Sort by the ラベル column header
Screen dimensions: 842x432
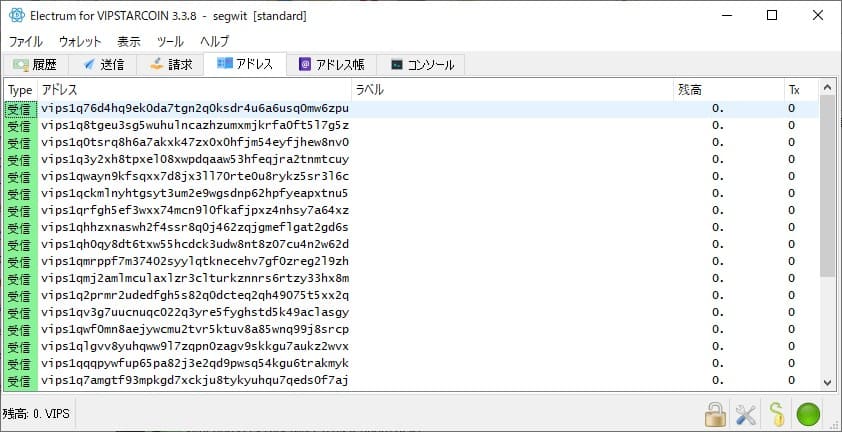point(512,90)
